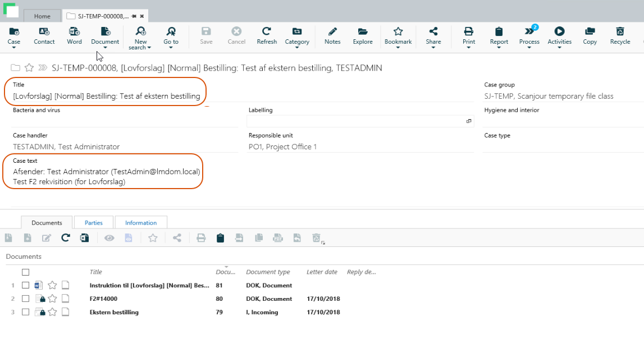Click the Refresh toolbar icon
The width and height of the screenshot is (644, 339).
coord(267,32)
